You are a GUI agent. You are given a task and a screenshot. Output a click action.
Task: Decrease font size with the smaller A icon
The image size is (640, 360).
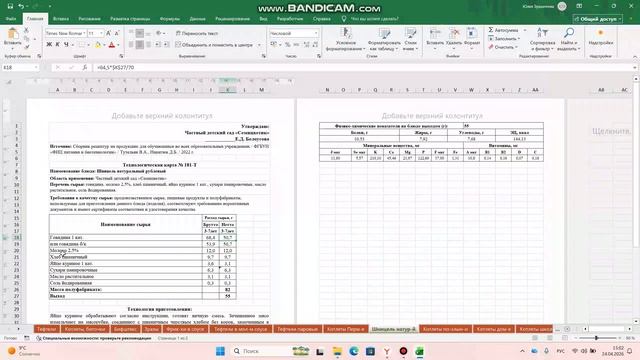coord(117,33)
